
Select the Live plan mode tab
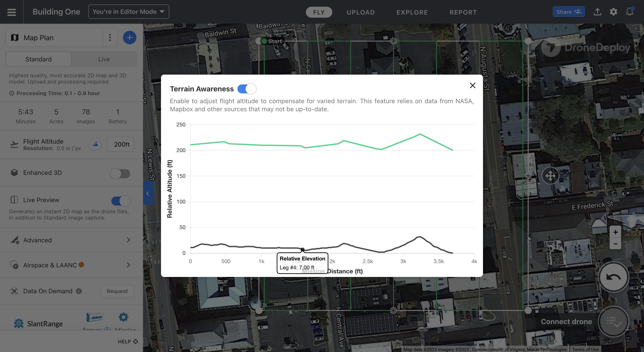tap(104, 59)
